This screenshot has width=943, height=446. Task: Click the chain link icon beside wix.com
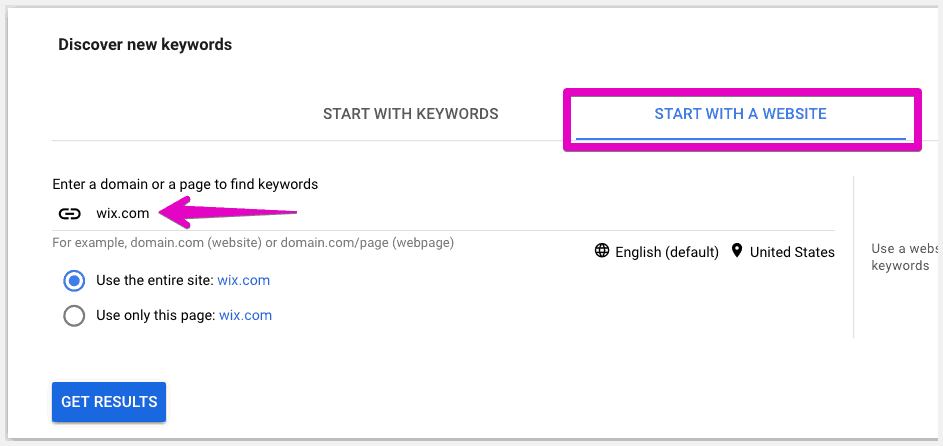69,213
